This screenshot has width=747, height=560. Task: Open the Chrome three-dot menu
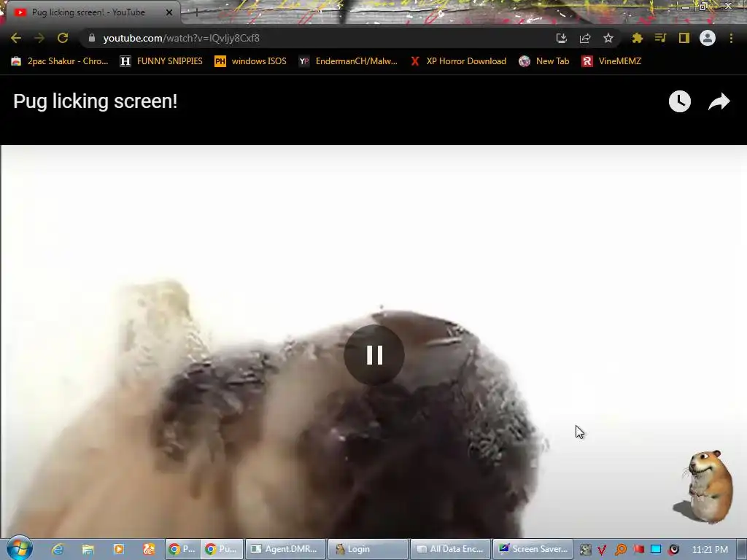coord(731,38)
